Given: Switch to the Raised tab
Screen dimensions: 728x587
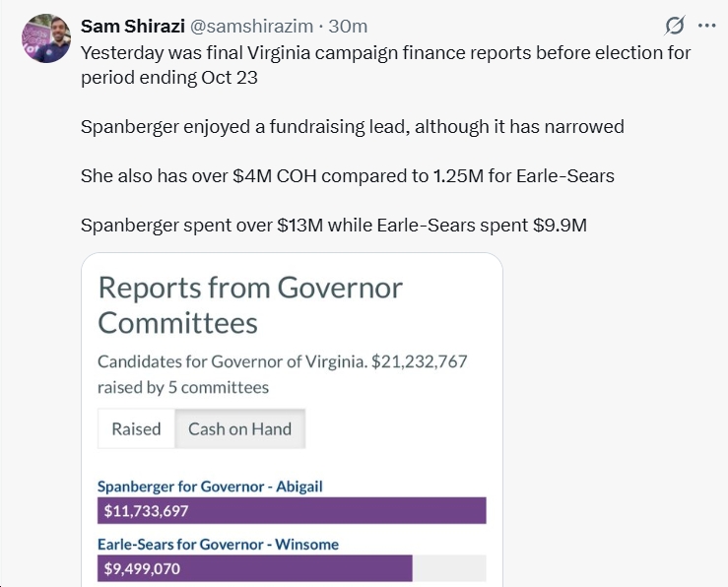Looking at the screenshot, I should 136,428.
